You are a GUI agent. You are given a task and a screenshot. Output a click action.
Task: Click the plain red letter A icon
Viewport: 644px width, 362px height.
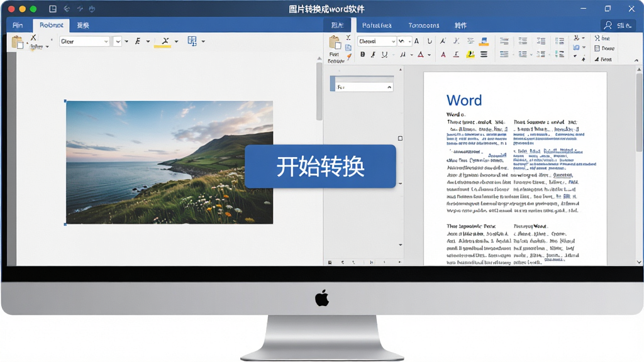443,55
